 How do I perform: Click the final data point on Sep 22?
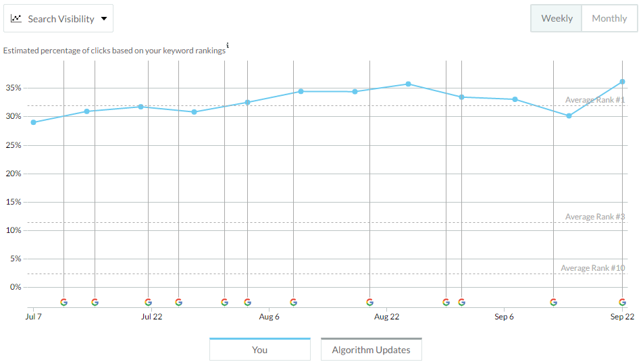pos(622,82)
